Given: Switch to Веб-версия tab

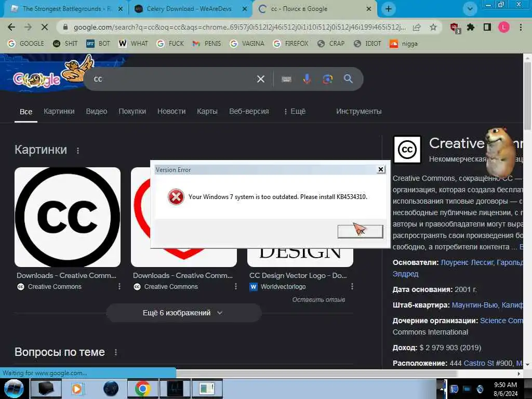Looking at the screenshot, I should 249,111.
